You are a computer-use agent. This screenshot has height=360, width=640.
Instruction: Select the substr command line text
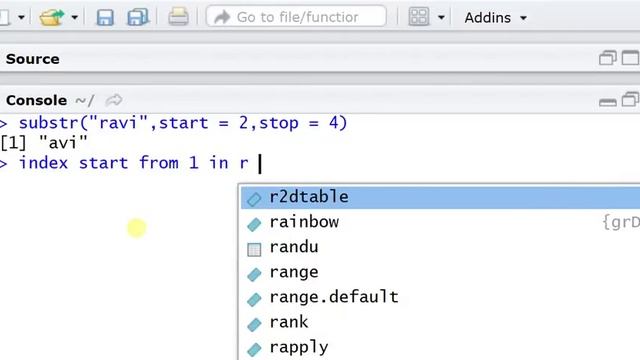[x=183, y=123]
